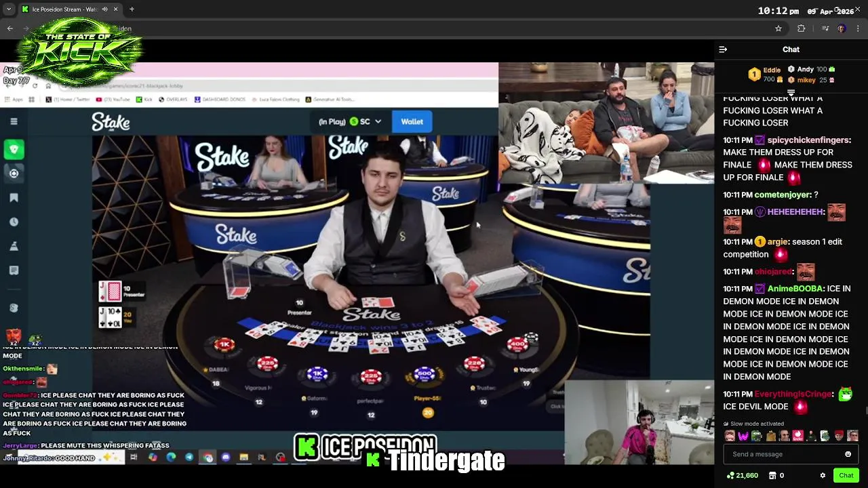
Task: Click the Stake logo in stream header
Action: pyautogui.click(x=111, y=122)
